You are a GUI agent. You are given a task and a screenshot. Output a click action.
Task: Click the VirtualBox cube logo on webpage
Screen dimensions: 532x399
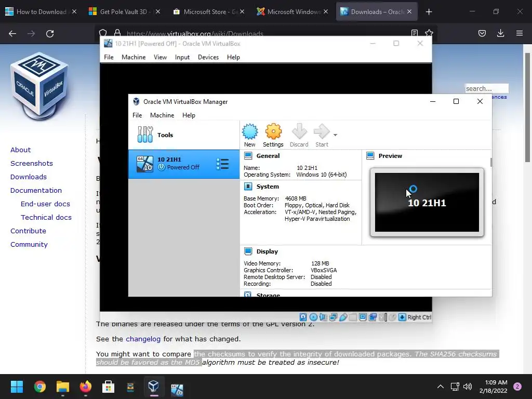click(39, 86)
